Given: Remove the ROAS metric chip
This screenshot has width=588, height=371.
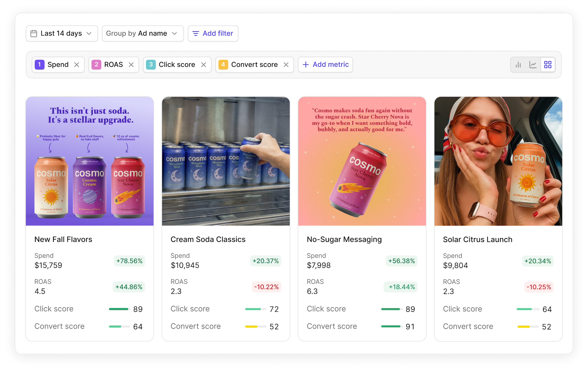Looking at the screenshot, I should coord(131,65).
